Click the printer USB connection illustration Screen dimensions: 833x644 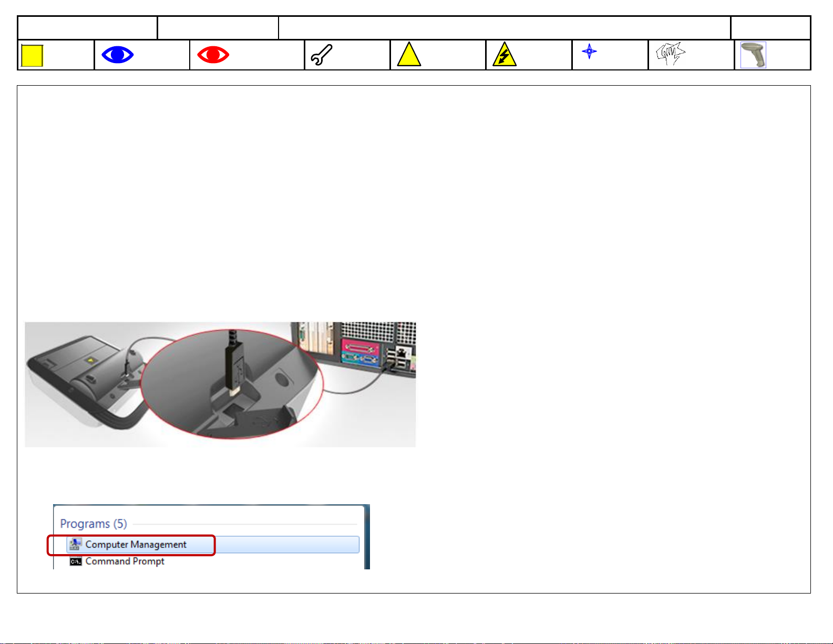tap(220, 385)
